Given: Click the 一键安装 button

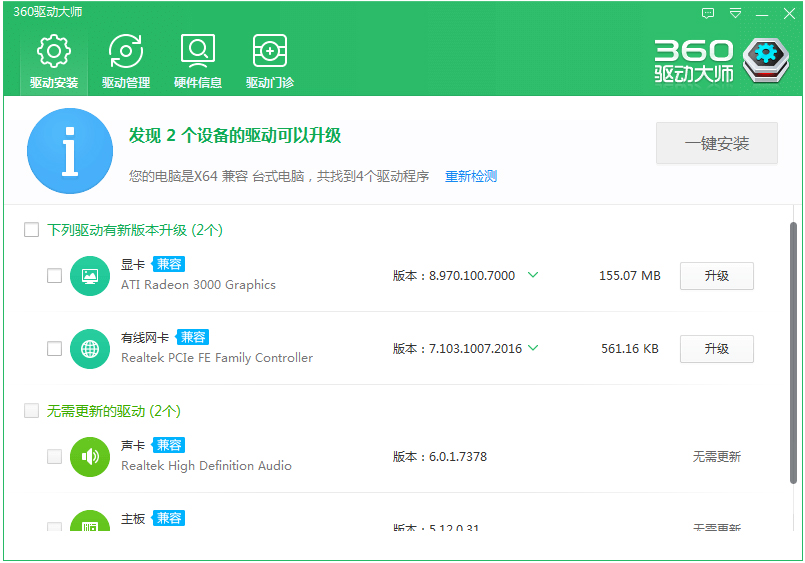Looking at the screenshot, I should point(717,143).
